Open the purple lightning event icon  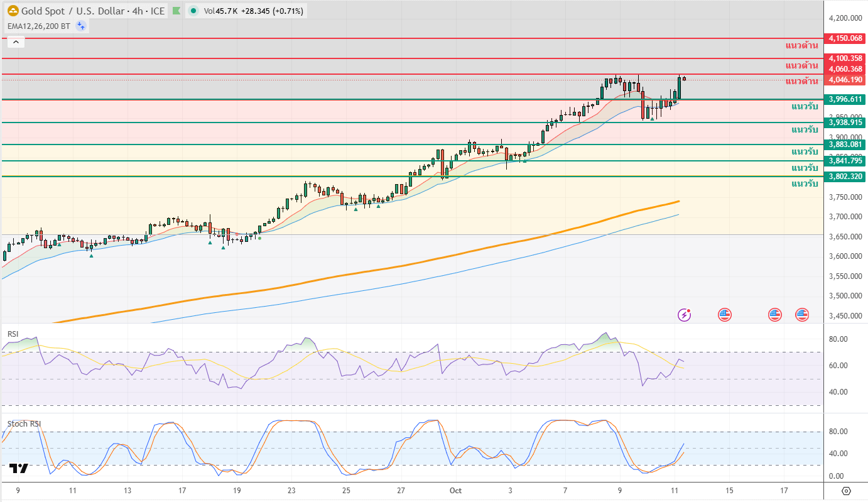[x=684, y=314]
